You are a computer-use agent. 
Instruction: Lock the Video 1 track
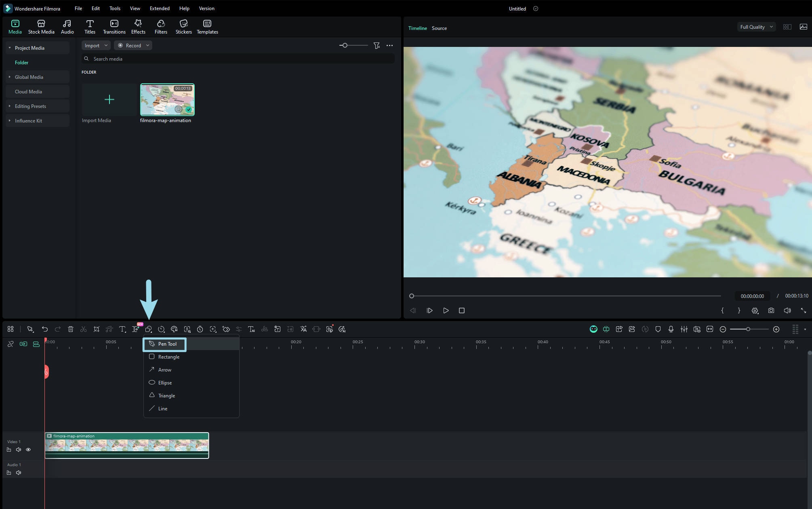(9, 450)
